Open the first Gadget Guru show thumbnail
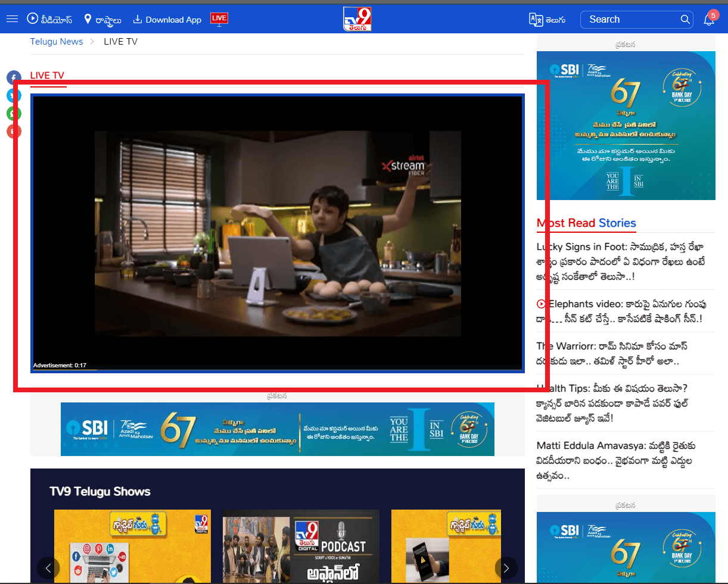The image size is (728, 584). [x=132, y=546]
